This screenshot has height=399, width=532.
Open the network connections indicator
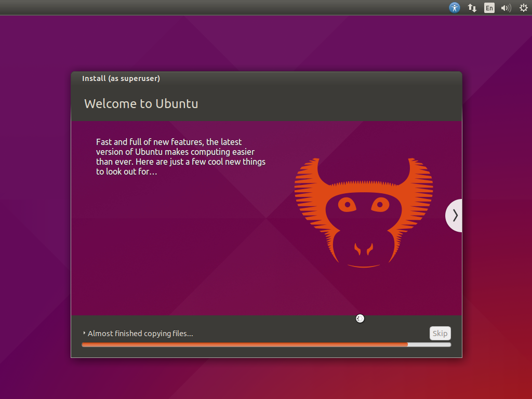[472, 8]
